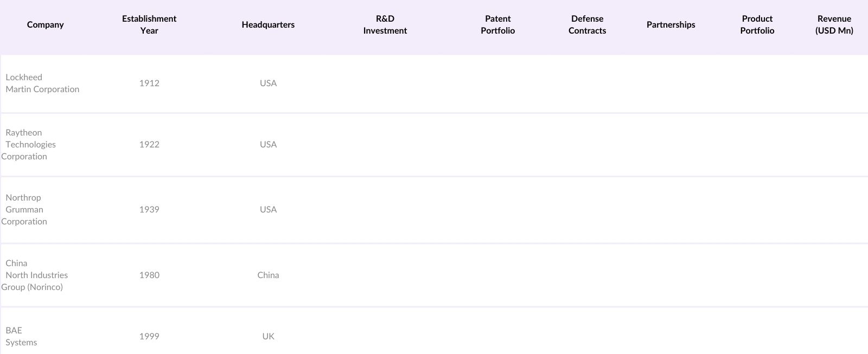Click the Company column header
This screenshot has height=354, width=868.
click(46, 25)
